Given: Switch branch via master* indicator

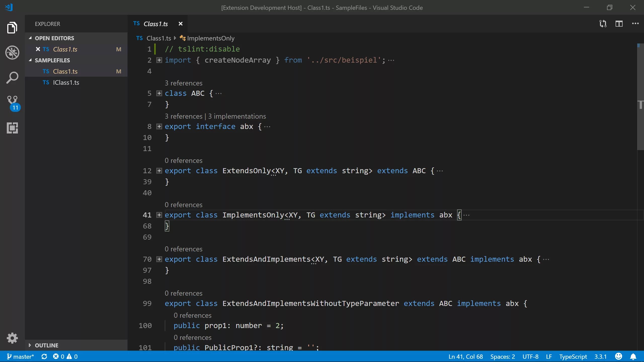Looking at the screenshot, I should tap(20, 356).
